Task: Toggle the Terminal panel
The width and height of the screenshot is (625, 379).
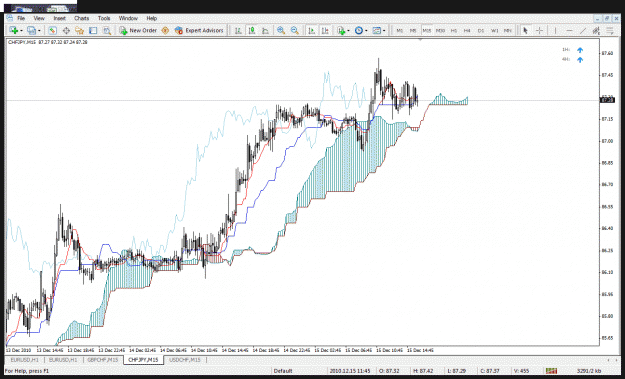Action: coord(93,30)
